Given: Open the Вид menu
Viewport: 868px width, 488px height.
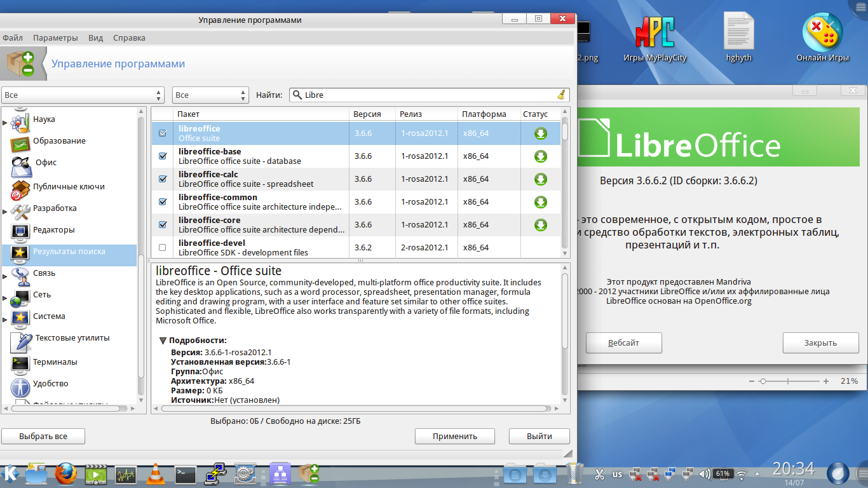Looking at the screenshot, I should (x=95, y=38).
